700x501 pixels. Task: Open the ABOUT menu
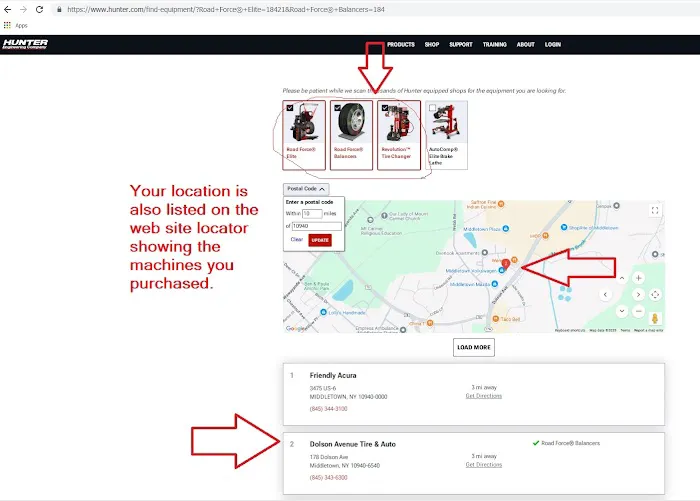click(525, 45)
